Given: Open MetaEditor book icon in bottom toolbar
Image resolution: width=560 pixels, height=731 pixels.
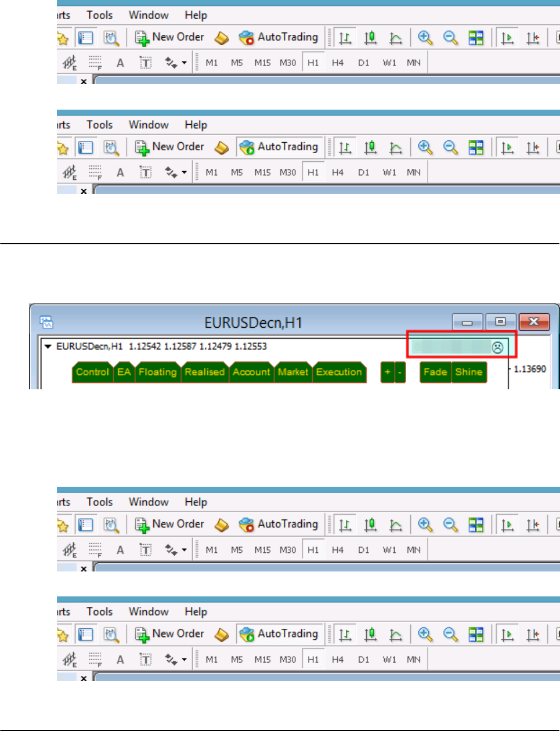Looking at the screenshot, I should [222, 635].
